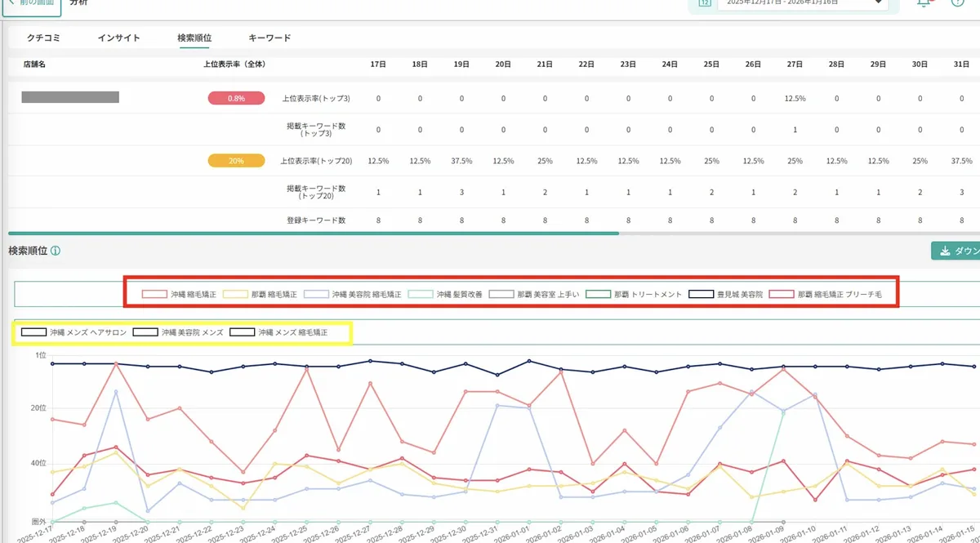Toggle the 沖縄 メンズ 縮毛矯正 legend series

point(278,332)
